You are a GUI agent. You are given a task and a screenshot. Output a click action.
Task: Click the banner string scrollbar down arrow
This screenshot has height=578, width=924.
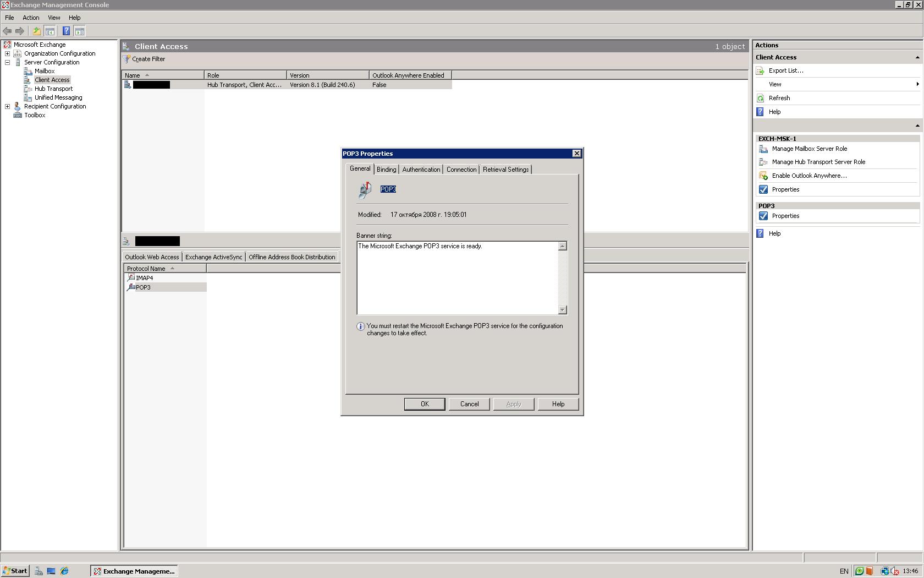click(562, 310)
